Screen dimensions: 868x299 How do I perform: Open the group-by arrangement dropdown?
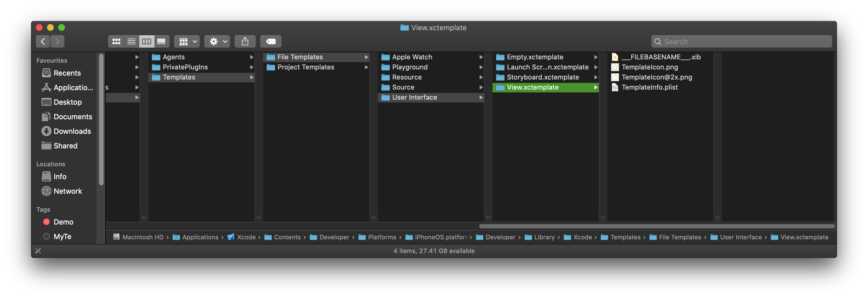point(187,41)
